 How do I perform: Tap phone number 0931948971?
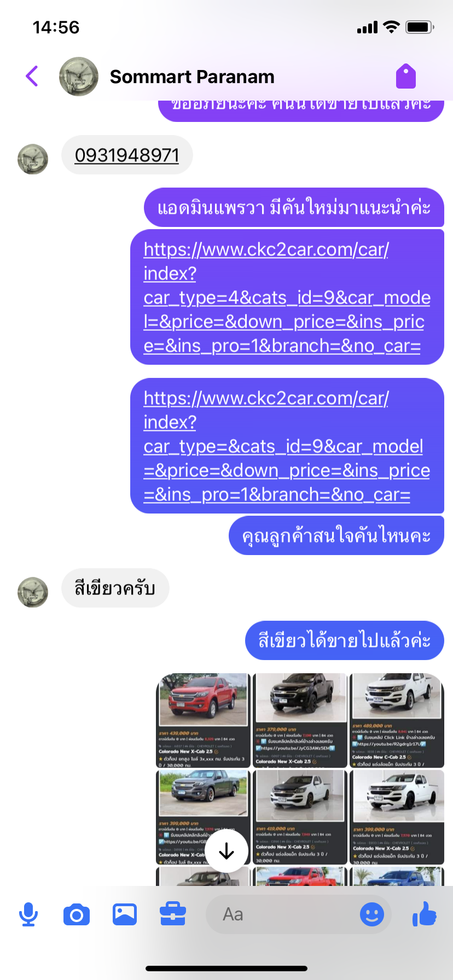[x=127, y=155]
